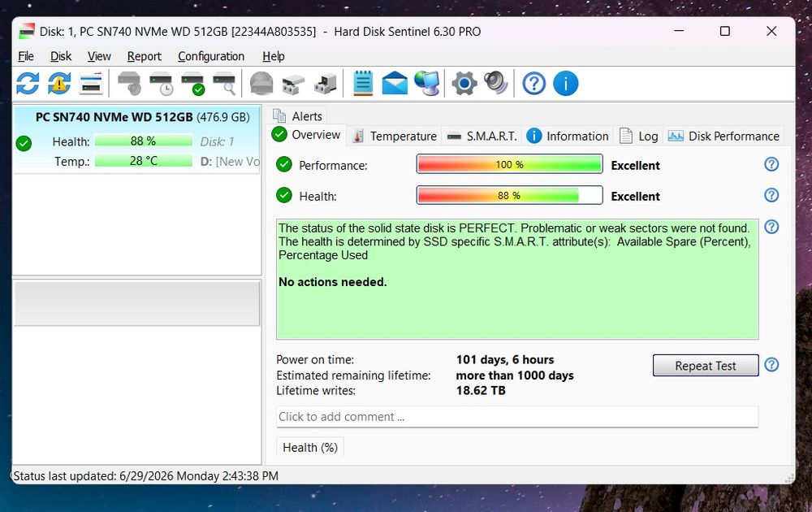The width and height of the screenshot is (812, 512).
Task: Select PC SN740 NVMe WD 512GB disk entry
Action: point(137,139)
